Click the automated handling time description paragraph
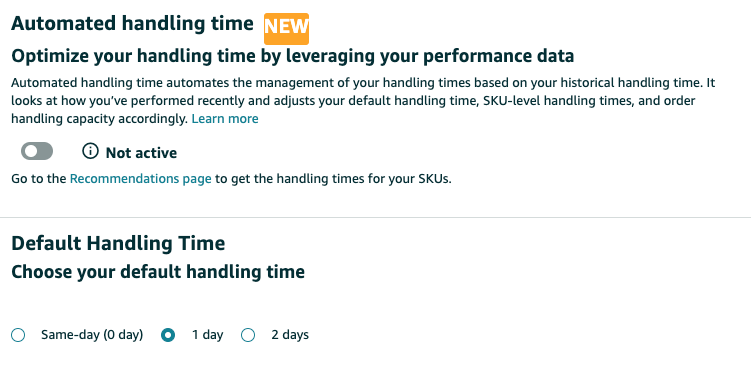Screen dimensions: 751x374 coord(363,101)
